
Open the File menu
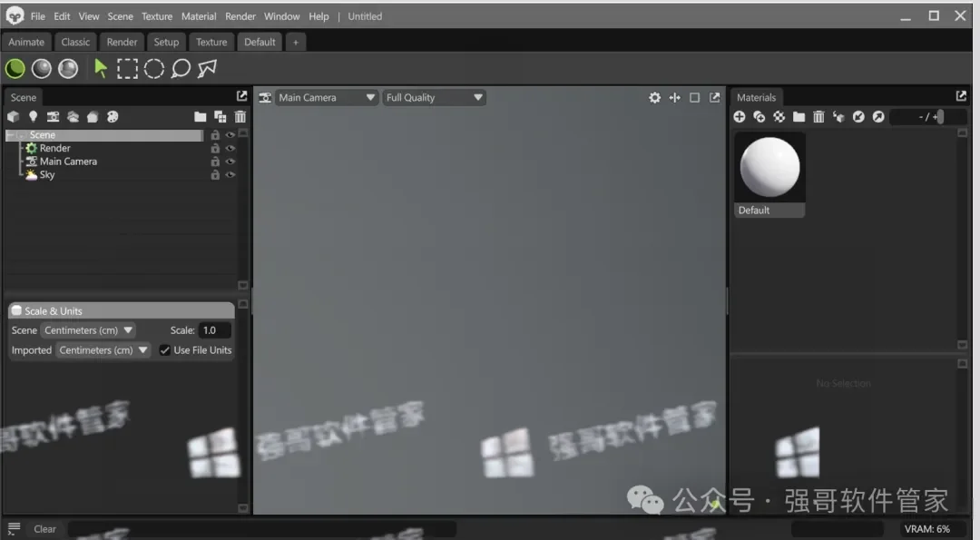pyautogui.click(x=37, y=16)
